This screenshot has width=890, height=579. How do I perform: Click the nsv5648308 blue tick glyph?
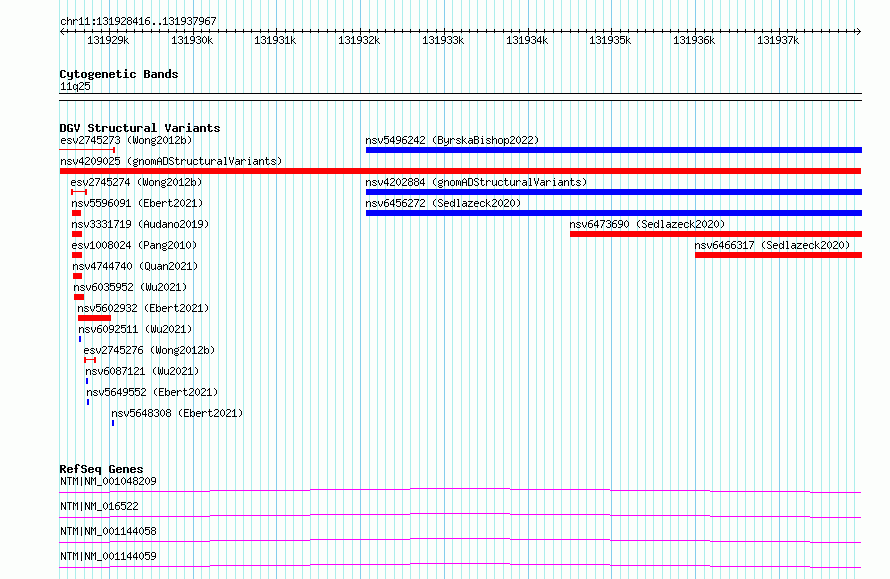113,423
